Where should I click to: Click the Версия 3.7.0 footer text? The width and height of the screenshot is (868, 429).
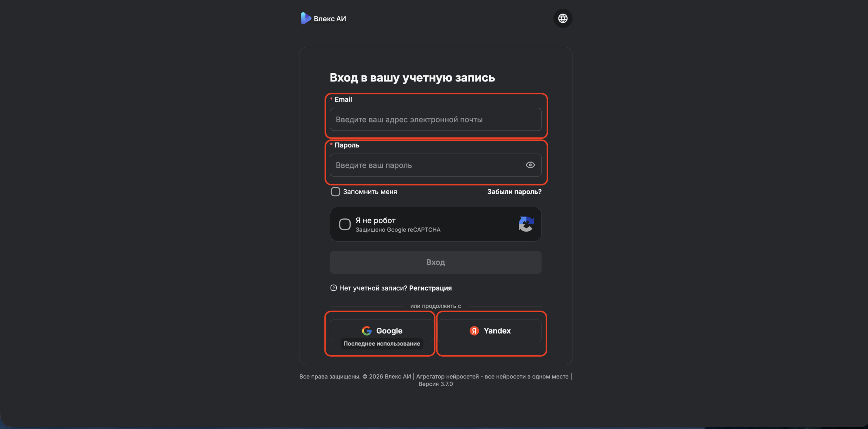[435, 384]
